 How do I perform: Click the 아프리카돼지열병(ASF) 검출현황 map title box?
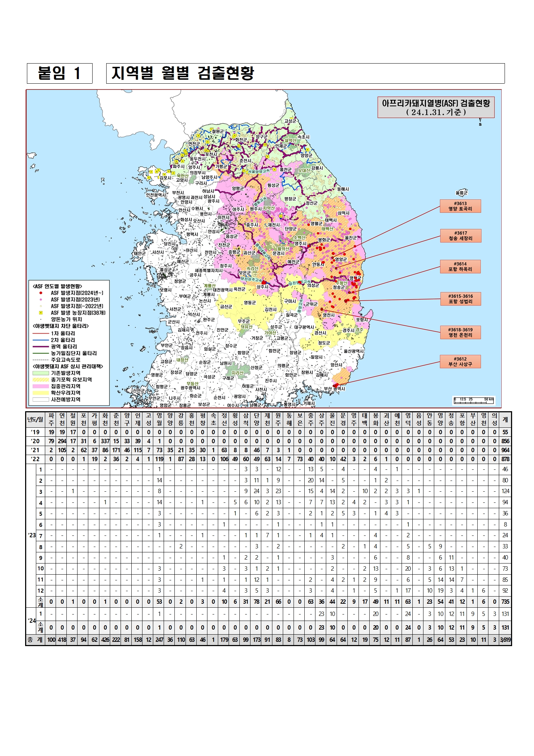click(x=436, y=107)
